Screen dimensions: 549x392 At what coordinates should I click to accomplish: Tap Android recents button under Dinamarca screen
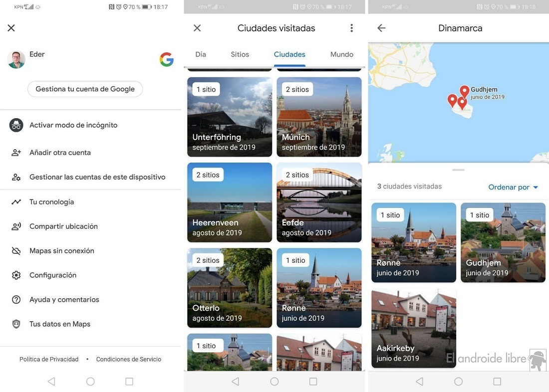[497, 381]
